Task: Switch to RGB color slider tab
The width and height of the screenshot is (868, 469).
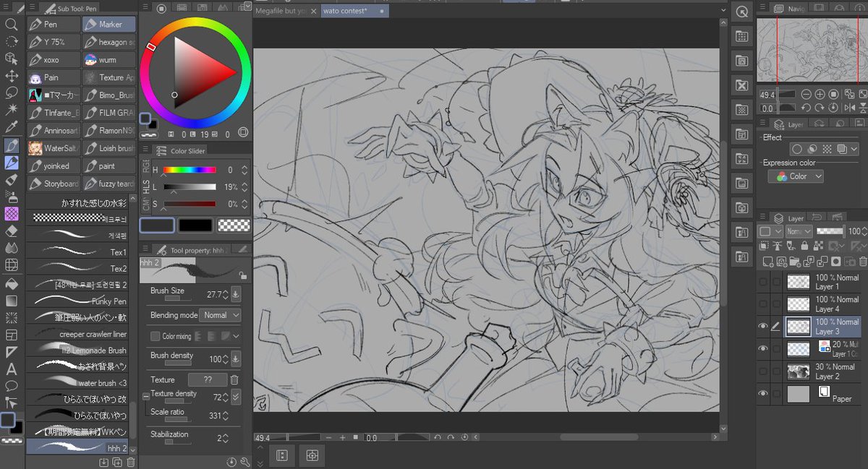Action: pos(145,167)
